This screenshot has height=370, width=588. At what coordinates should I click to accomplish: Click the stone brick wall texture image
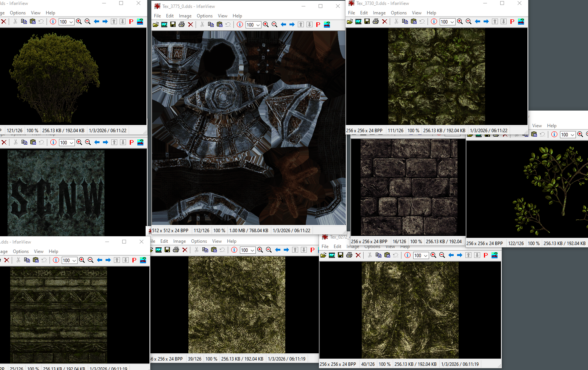[x=409, y=187]
